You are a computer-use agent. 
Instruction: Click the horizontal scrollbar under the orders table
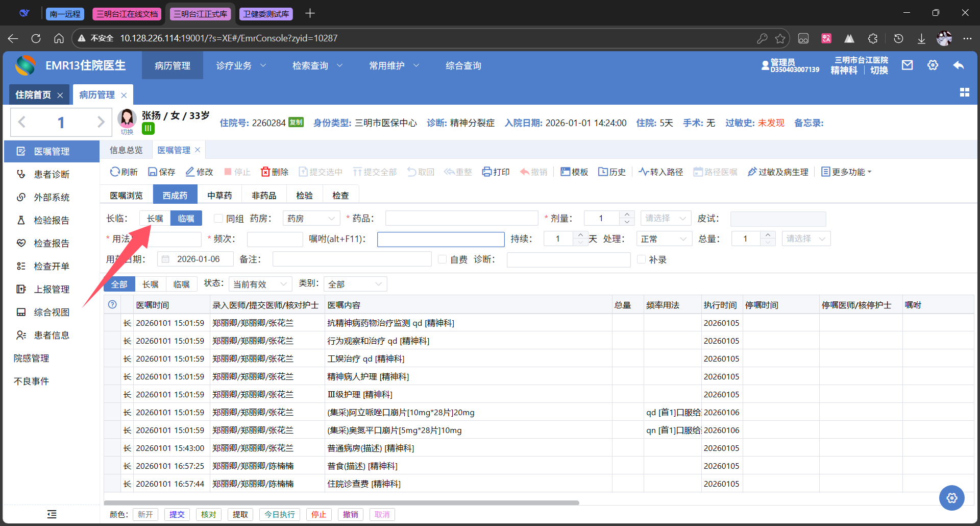tap(342, 503)
